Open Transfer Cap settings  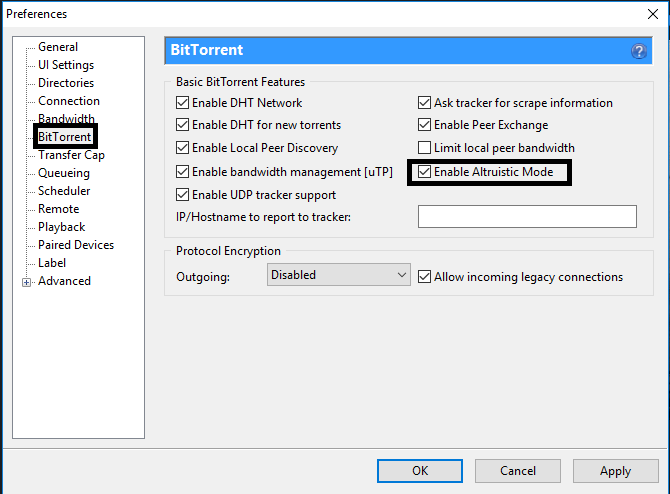(71, 155)
